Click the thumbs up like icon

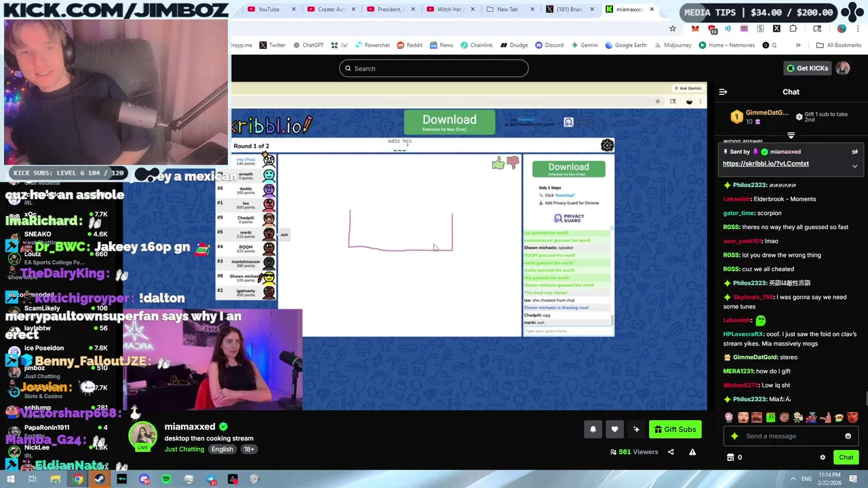tap(498, 163)
